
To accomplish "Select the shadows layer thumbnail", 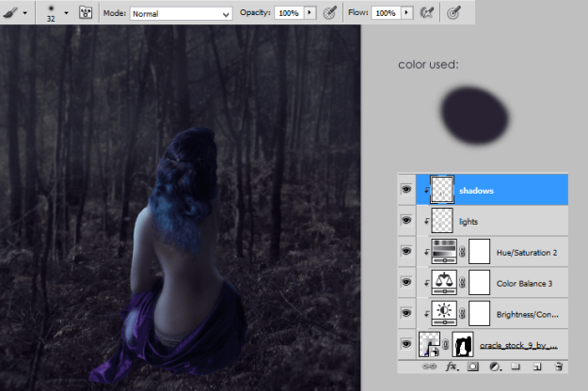I will point(442,190).
